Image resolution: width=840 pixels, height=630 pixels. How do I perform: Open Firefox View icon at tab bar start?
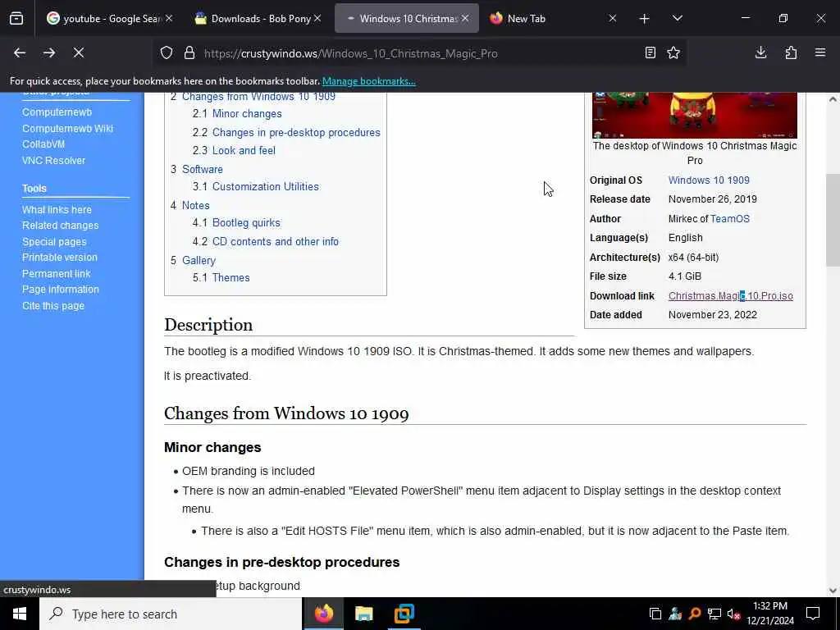pos(16,19)
